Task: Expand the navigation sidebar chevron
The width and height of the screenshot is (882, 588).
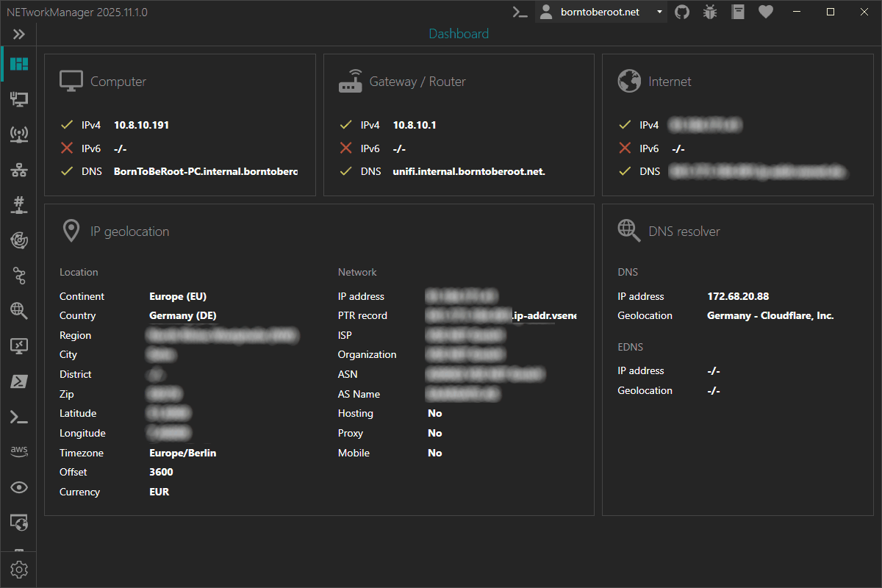Action: (18, 33)
